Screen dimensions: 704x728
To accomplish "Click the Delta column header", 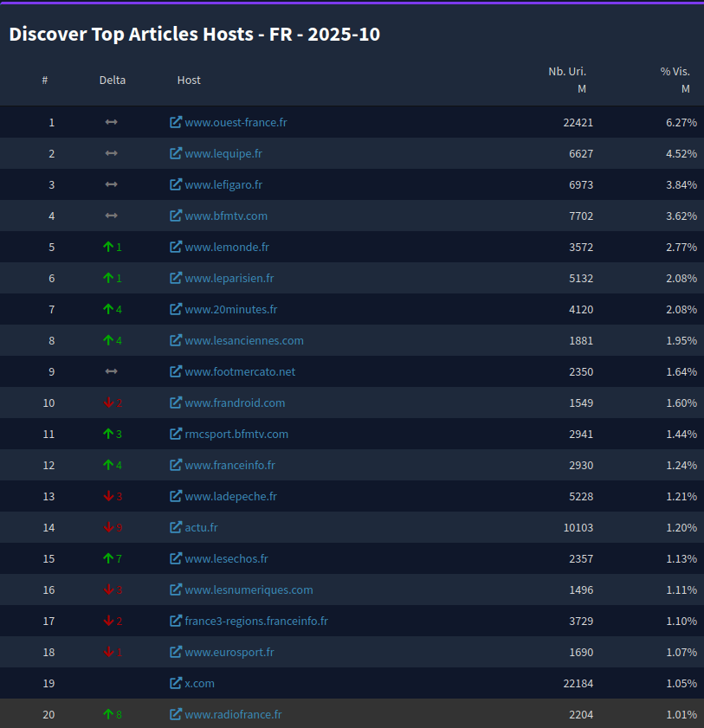I will click(x=113, y=80).
